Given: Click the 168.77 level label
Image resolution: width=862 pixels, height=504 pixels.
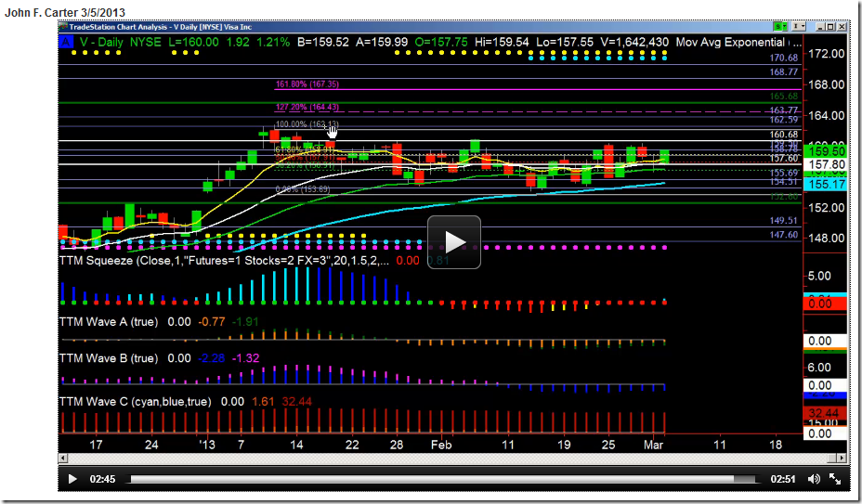Looking at the screenshot, I should point(784,72).
